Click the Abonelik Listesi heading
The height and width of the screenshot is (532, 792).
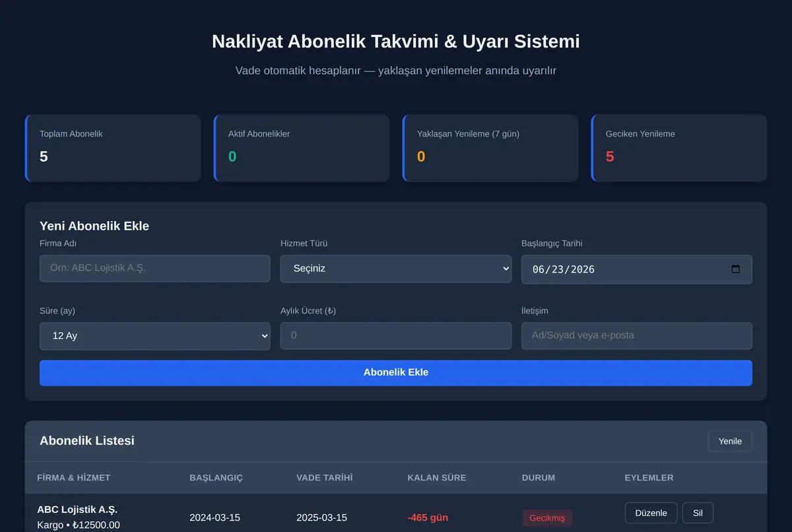[87, 440]
